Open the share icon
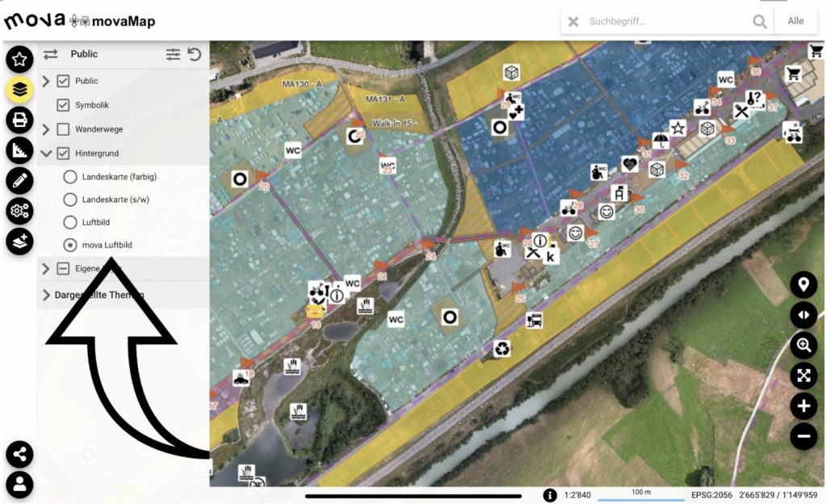Viewport: 827px width, 504px height. pyautogui.click(x=19, y=455)
